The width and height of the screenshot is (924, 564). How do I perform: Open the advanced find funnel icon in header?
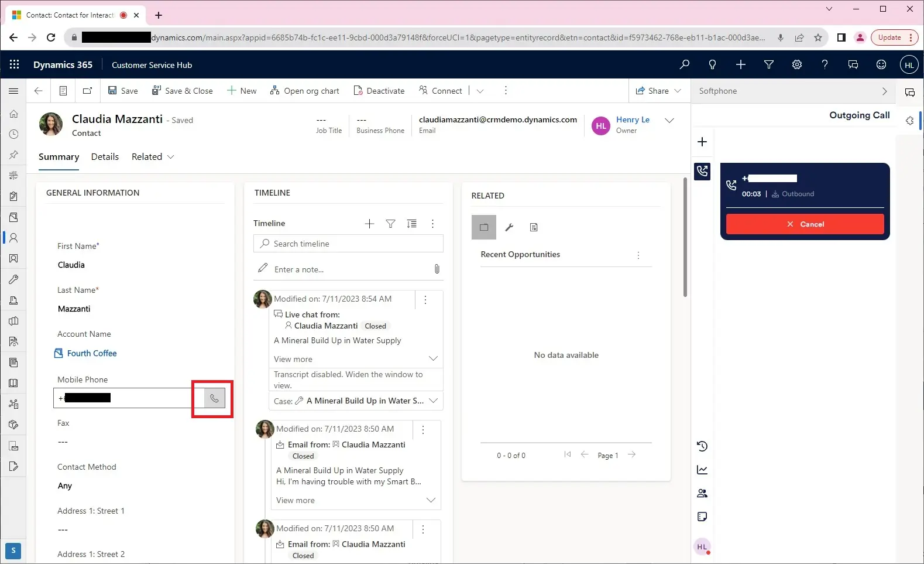[768, 65]
